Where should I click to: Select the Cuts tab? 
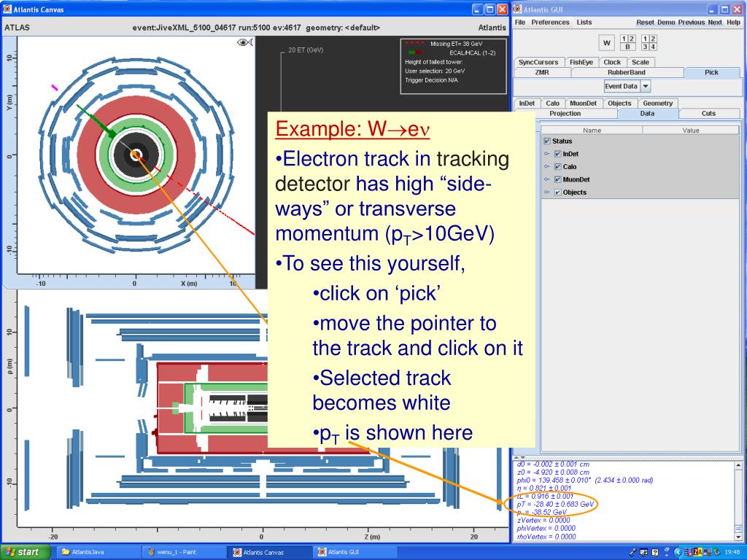[x=708, y=113]
